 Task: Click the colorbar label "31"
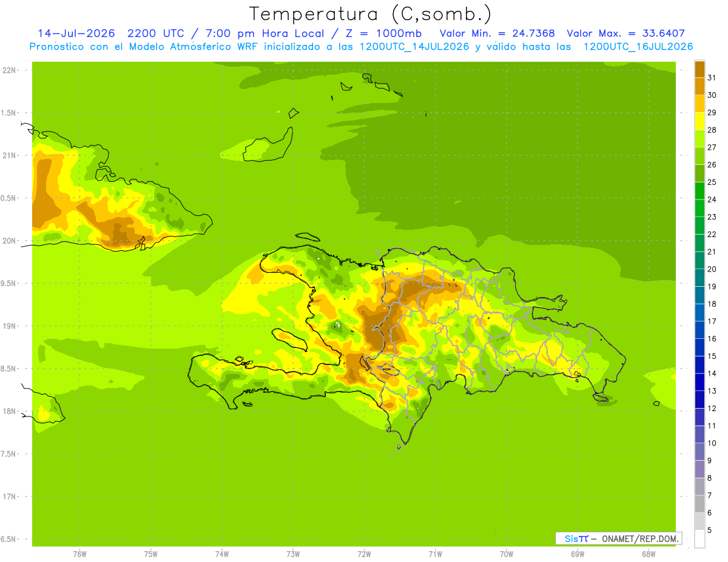712,78
